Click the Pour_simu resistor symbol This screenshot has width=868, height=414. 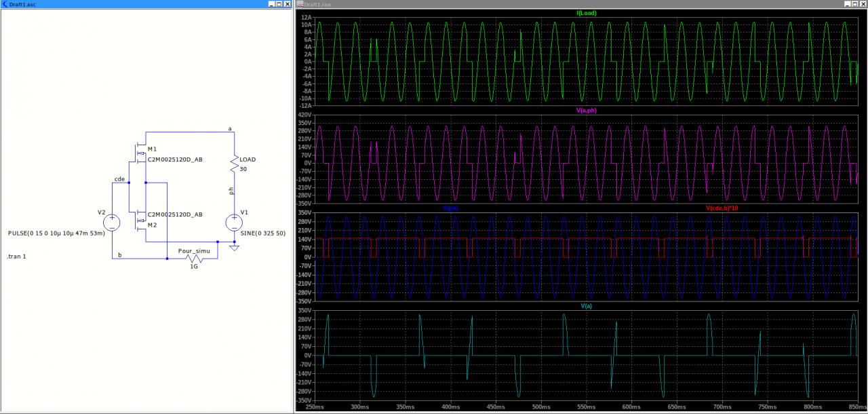tap(194, 259)
